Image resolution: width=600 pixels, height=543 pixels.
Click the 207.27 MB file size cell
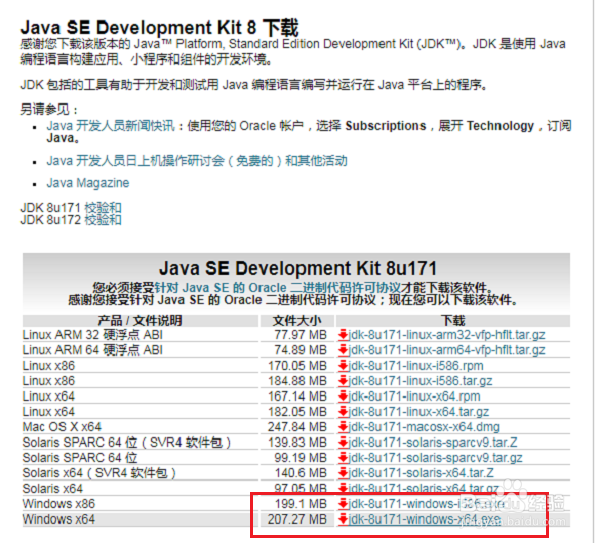(x=297, y=519)
